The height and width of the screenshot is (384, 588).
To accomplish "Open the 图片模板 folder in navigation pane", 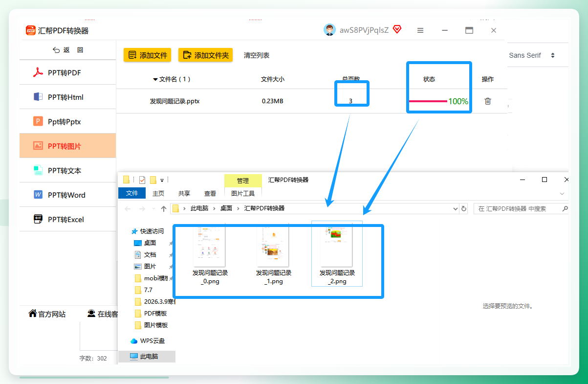I will (x=155, y=325).
